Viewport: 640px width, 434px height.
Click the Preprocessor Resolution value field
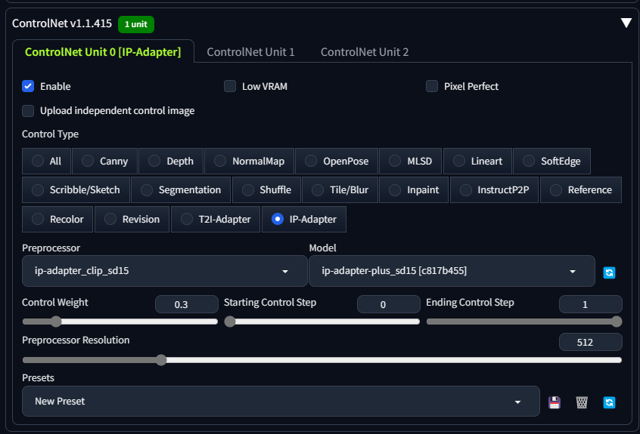click(591, 342)
